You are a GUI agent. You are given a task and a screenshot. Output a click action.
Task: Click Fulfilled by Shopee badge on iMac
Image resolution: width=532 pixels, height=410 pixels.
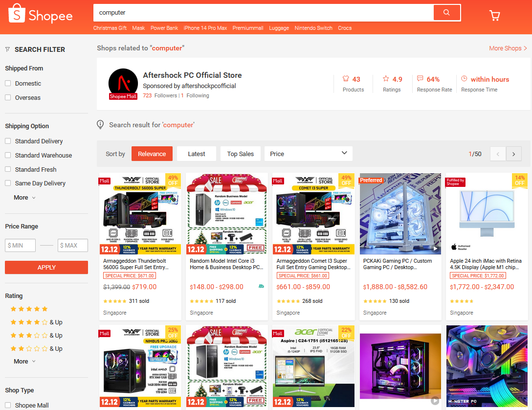(455, 182)
